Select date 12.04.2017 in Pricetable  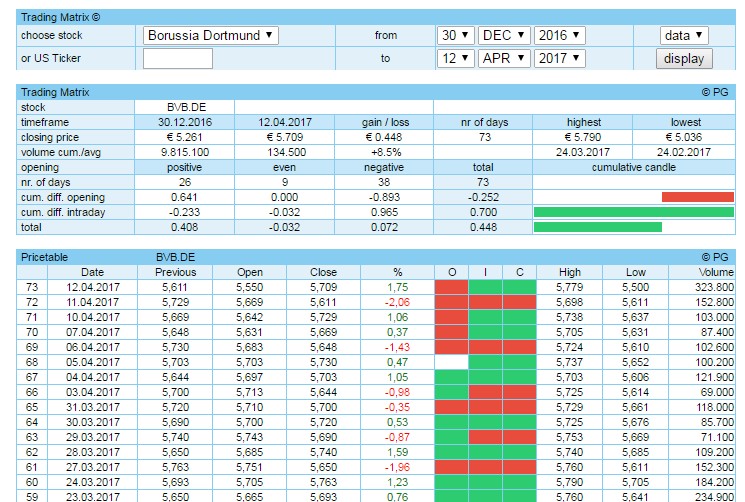pos(93,287)
